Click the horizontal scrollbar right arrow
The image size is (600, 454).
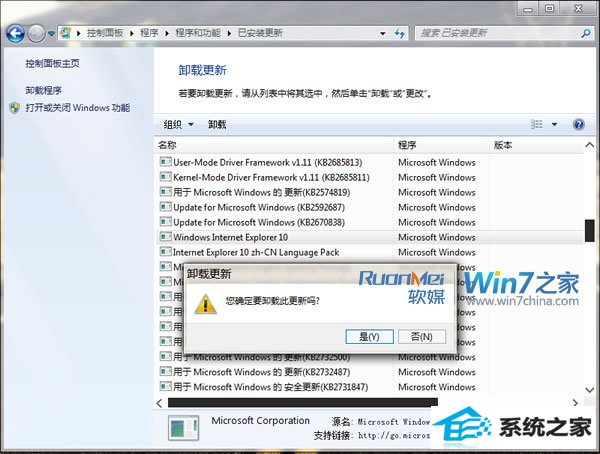(575, 403)
